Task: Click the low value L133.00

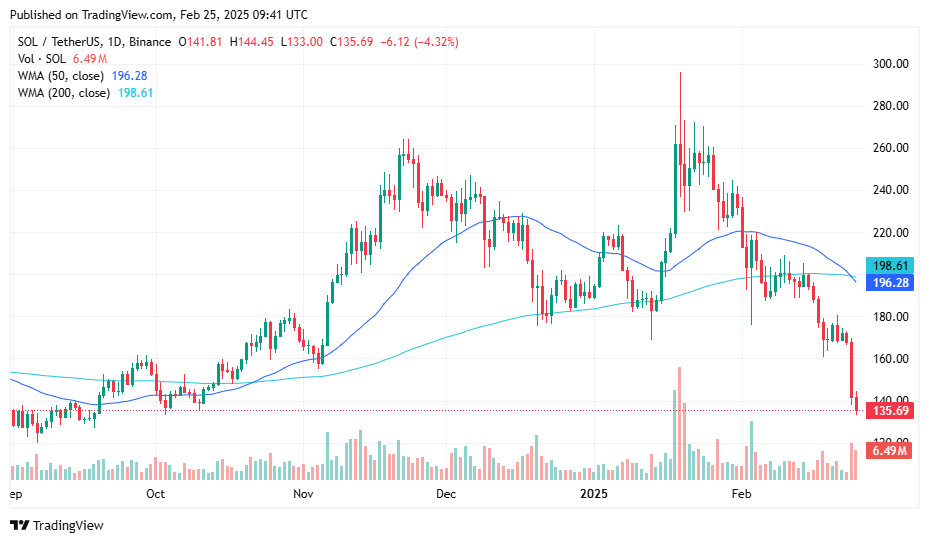Action: pos(302,41)
